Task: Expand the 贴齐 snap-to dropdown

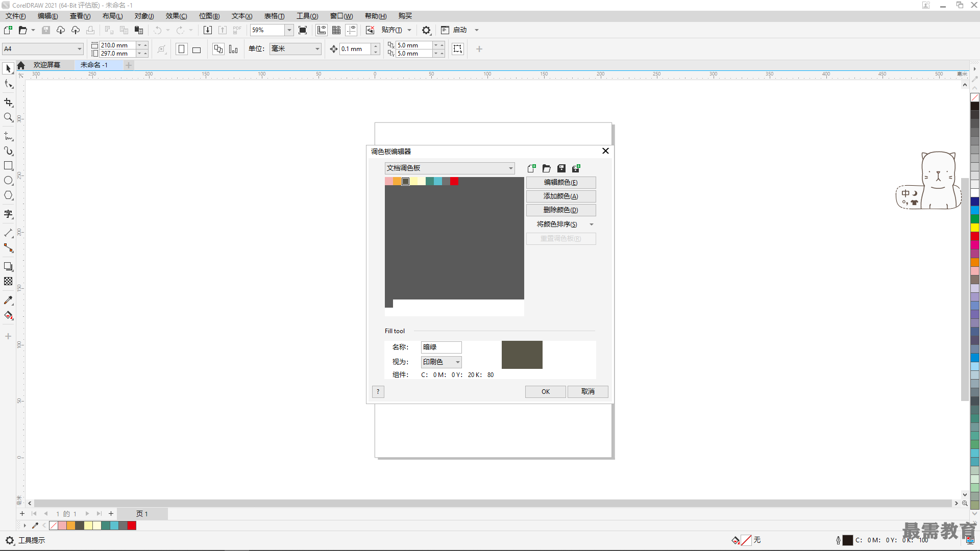Action: 409,30
